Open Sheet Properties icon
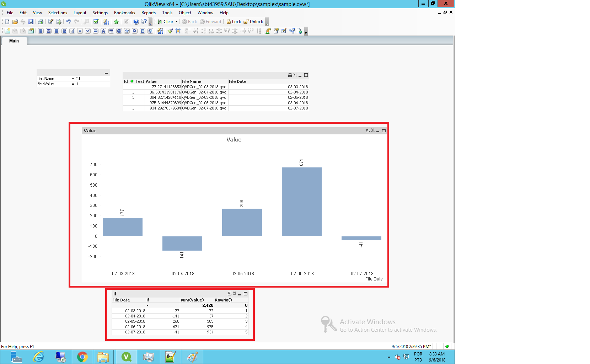590x364 pixels. coord(31,31)
